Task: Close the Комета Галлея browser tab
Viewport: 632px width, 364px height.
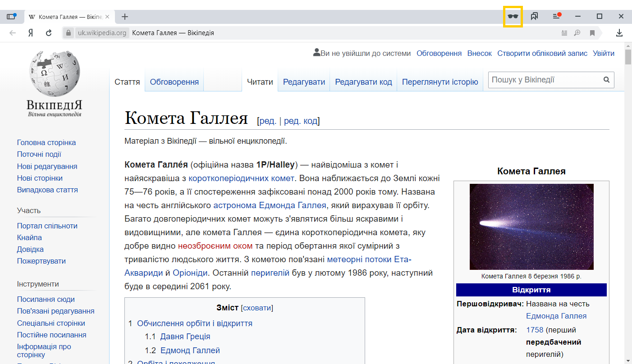Action: pos(107,17)
